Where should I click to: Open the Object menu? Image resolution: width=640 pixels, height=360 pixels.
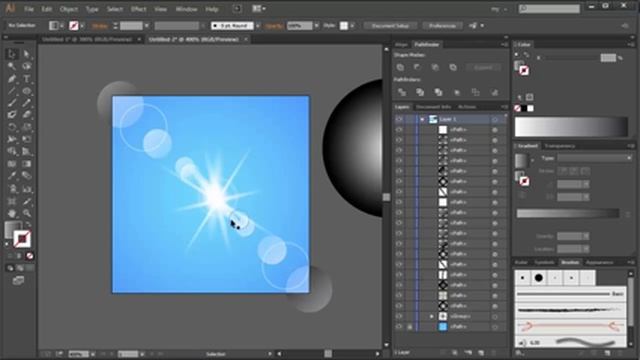(x=69, y=9)
